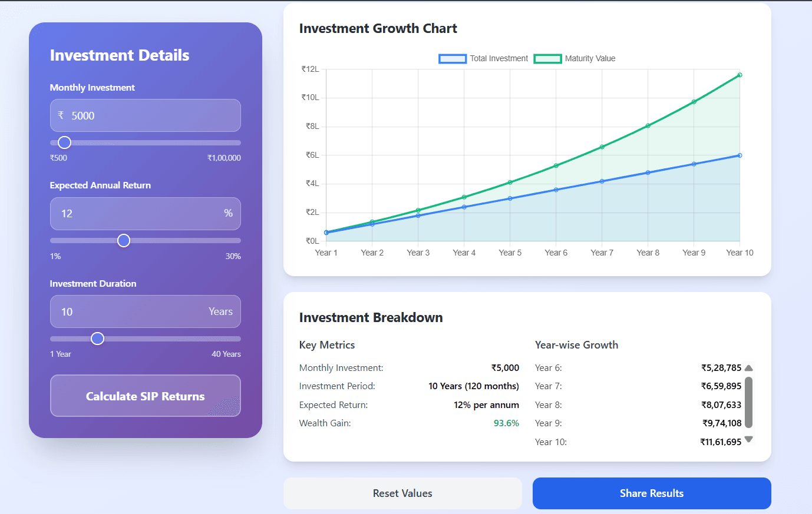Viewport: 812px width, 514px height.
Task: Click the down arrow below the Year-wise Growth scrollbar
Action: tap(748, 439)
